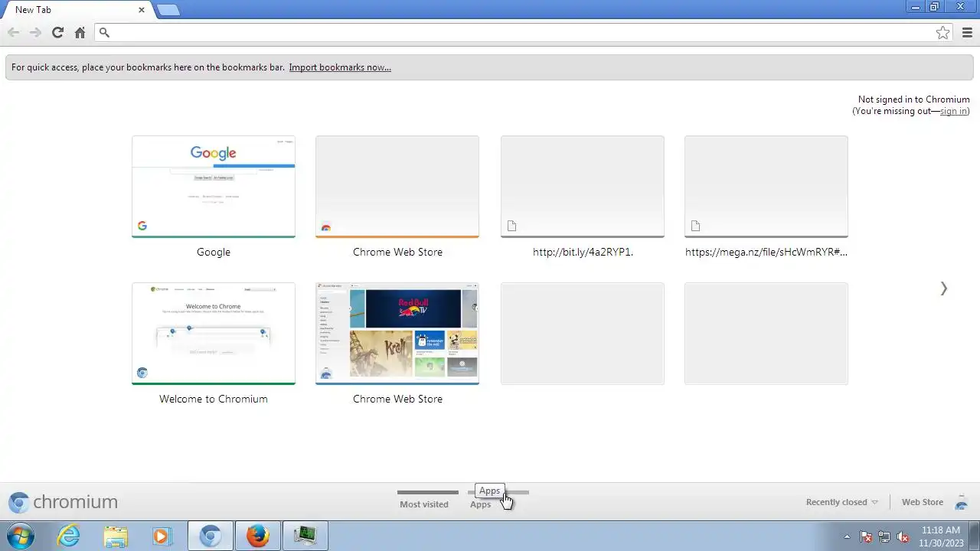Open Chrome Web Store thumbnail with Red Bull

click(397, 334)
